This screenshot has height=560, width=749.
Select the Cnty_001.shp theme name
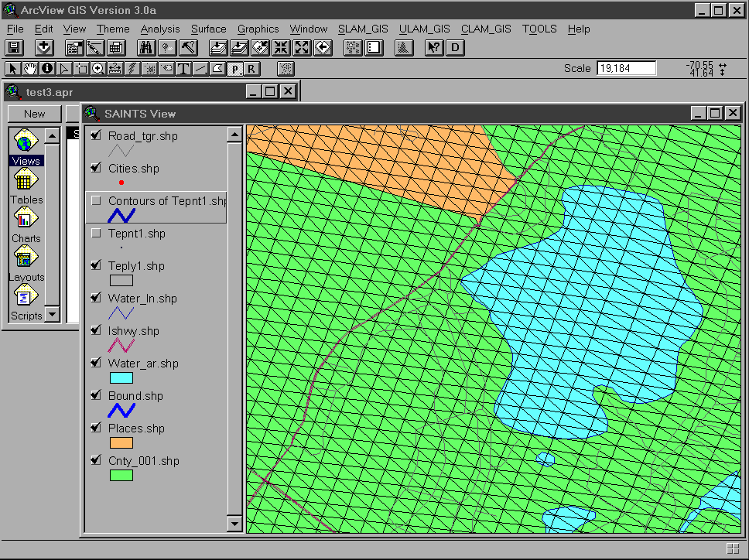144,461
